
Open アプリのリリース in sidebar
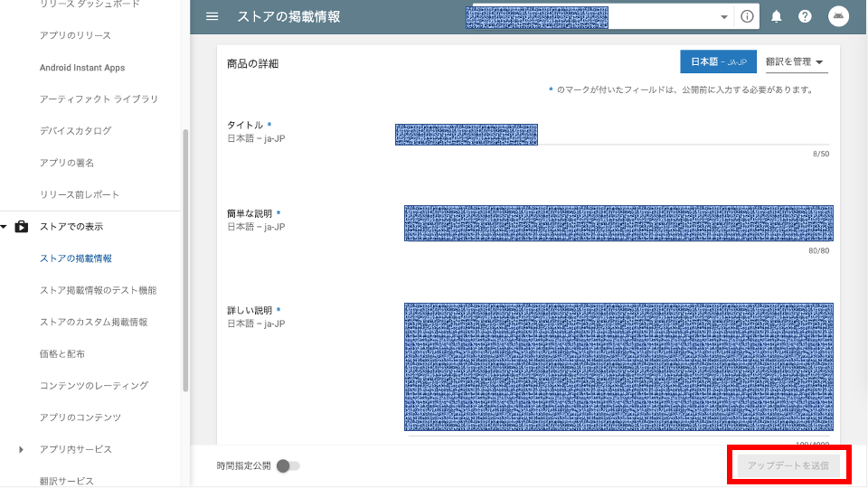click(x=75, y=35)
